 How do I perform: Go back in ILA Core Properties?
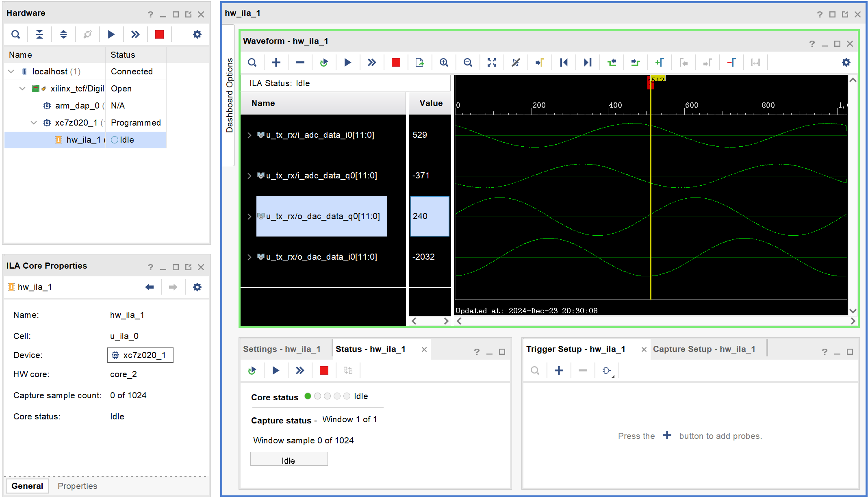pos(150,287)
